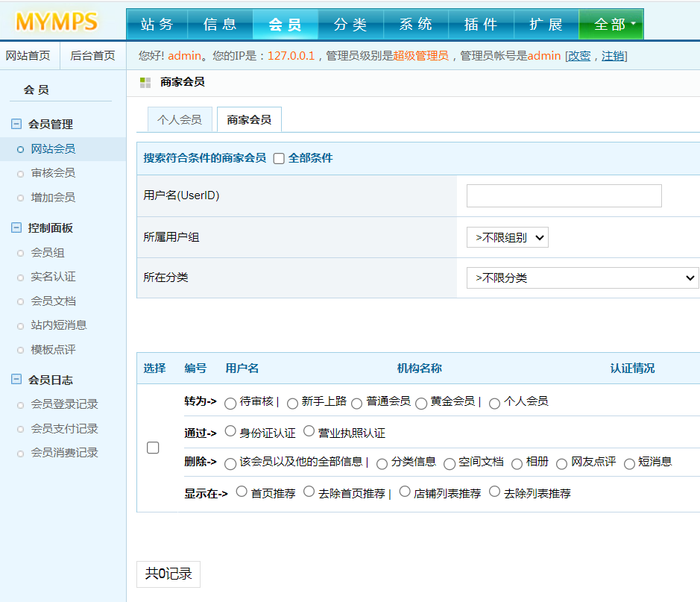Select the 普通会员 radio button
The image size is (700, 602).
(x=356, y=404)
